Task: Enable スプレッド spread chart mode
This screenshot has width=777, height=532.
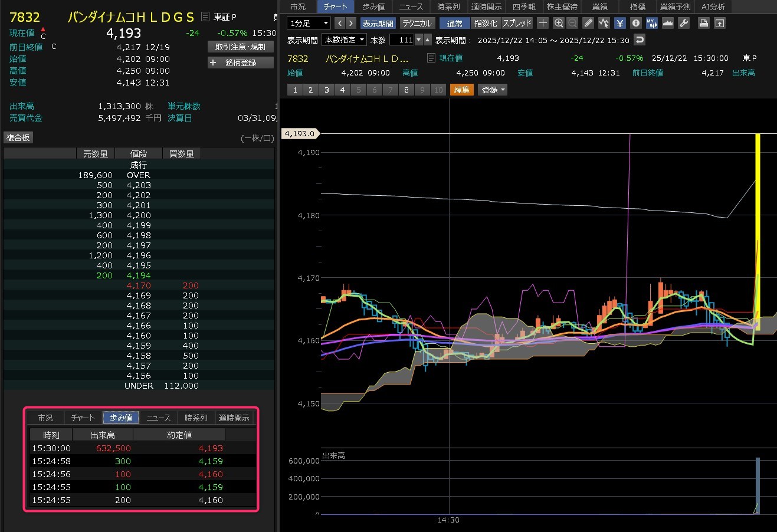Action: pos(517,23)
